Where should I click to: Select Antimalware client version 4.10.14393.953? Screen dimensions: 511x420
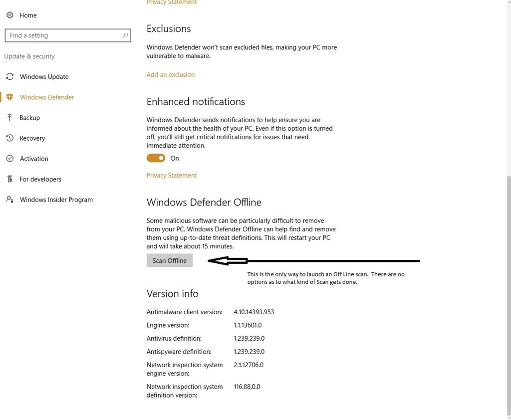(254, 312)
